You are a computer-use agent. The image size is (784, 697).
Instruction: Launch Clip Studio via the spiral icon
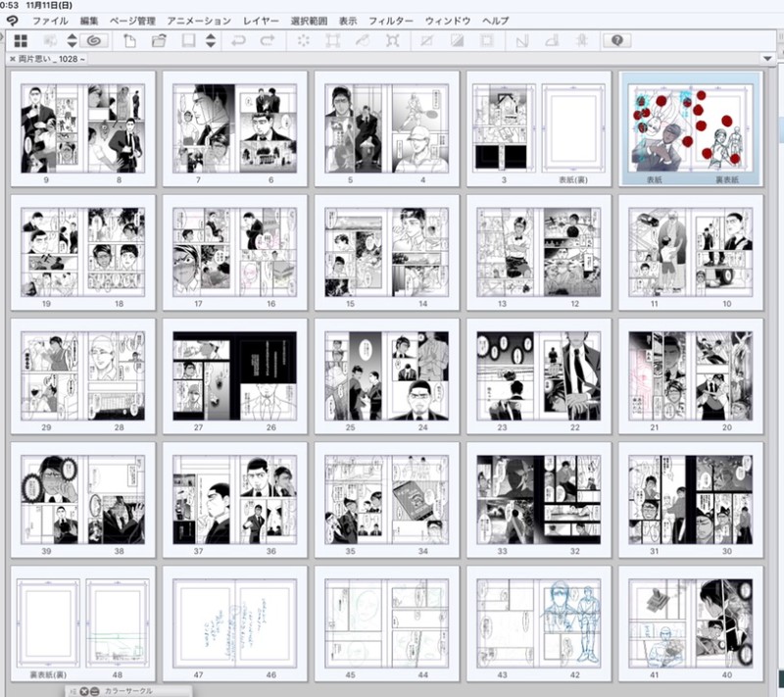click(94, 40)
